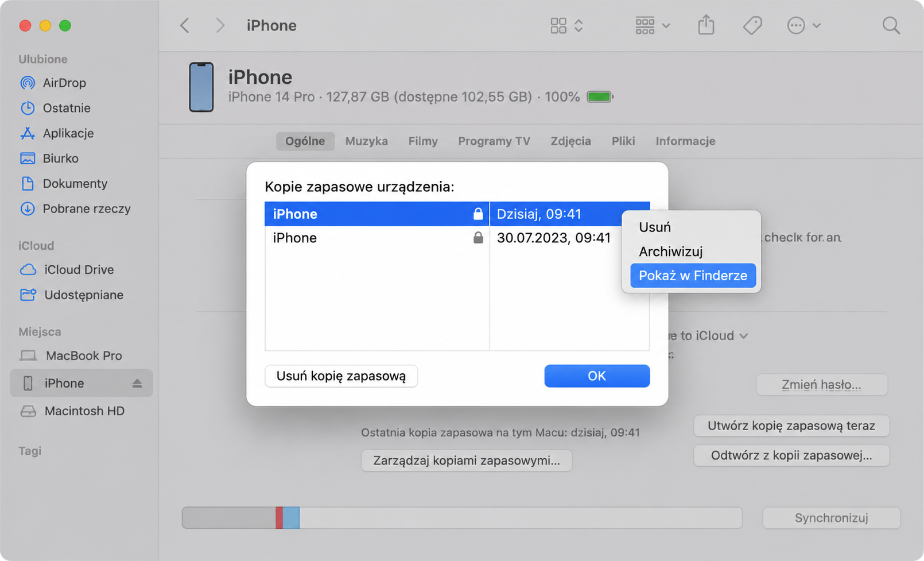Viewport: 924px width, 561px height.
Task: Select the backup dated 30.07.2023, 09:41
Action: pyautogui.click(x=457, y=238)
